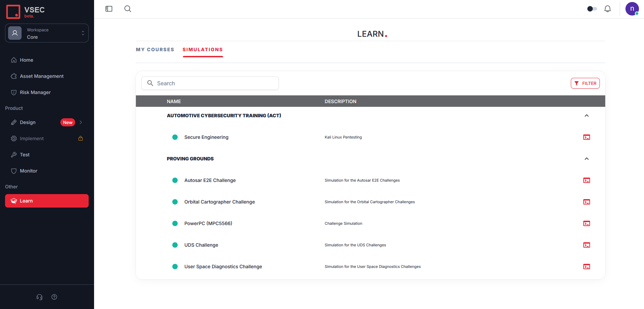Click the Filter button
Screen dimensions: 644x309
pyautogui.click(x=585, y=83)
